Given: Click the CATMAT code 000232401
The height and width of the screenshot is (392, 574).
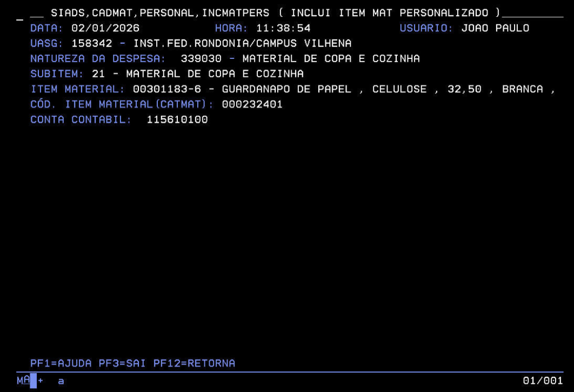Looking at the screenshot, I should (252, 104).
